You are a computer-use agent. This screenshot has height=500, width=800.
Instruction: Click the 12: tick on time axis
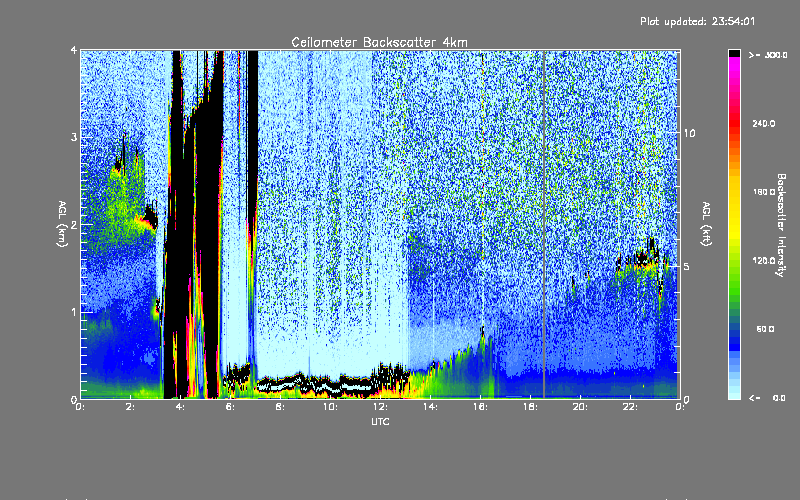(x=380, y=407)
